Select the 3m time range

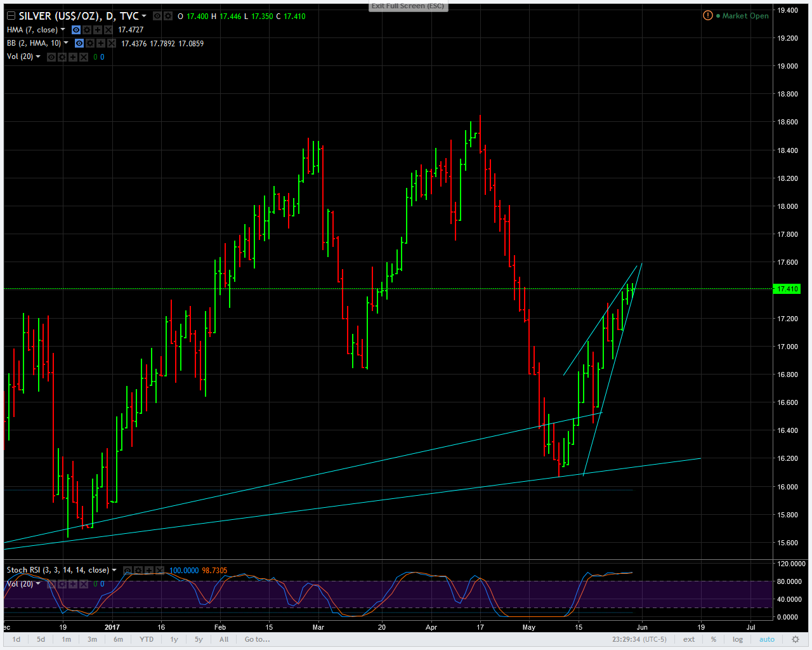(x=92, y=639)
